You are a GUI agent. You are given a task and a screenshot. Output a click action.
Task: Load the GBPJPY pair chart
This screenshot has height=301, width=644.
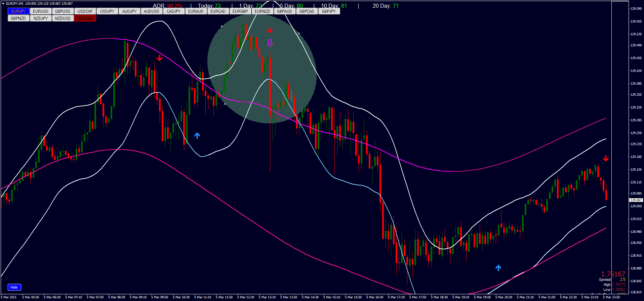tap(329, 11)
